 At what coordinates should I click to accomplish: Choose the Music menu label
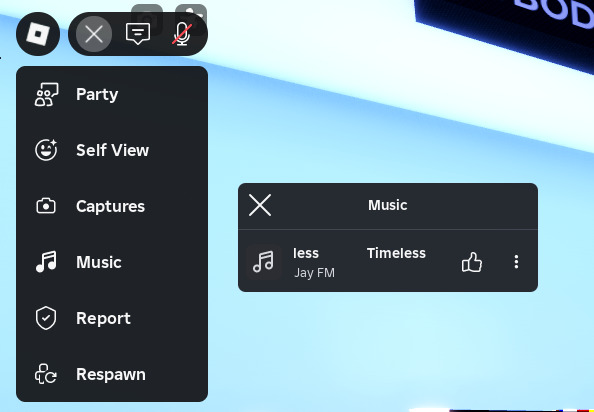coord(99,262)
